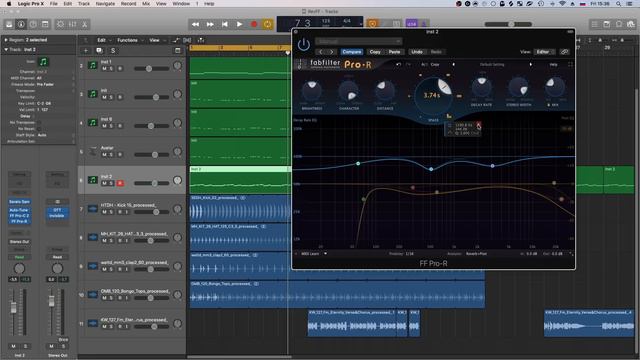Toggle the global Solo S button in the track header
The width and height of the screenshot is (640, 360).
tap(113, 51)
